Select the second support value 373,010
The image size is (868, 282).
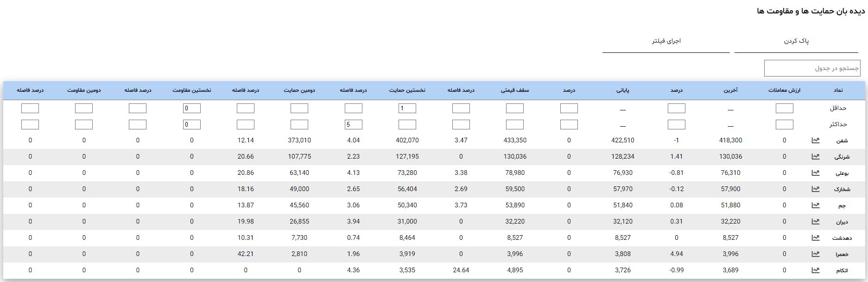point(299,140)
